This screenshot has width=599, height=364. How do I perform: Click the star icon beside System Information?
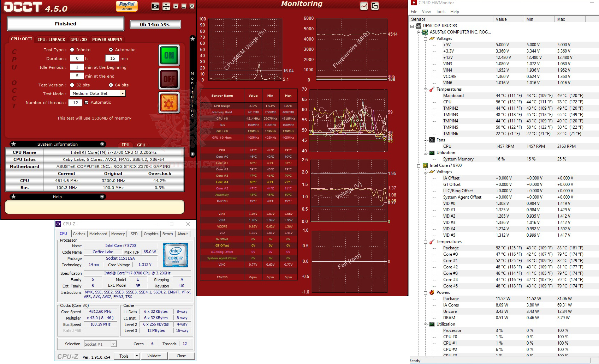point(13,144)
